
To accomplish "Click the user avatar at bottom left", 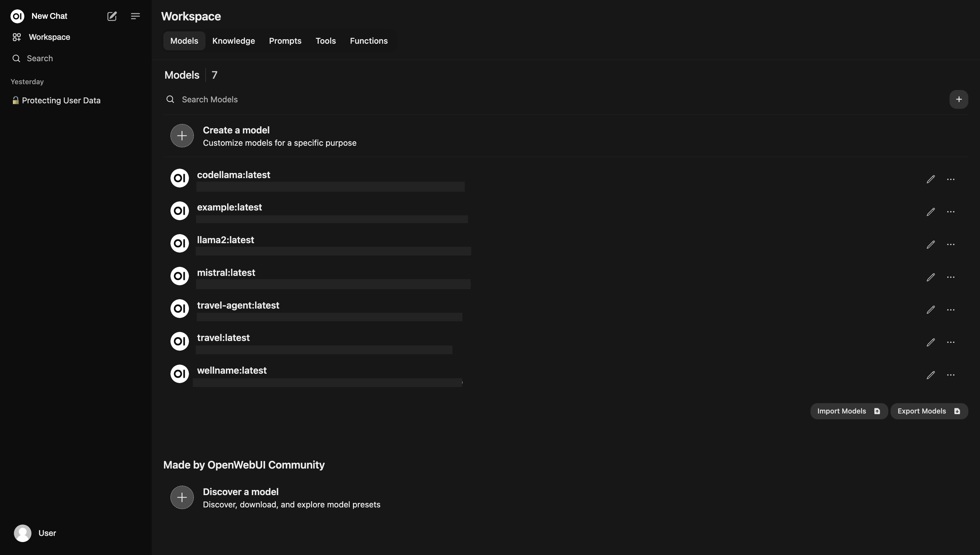I will coord(22,533).
